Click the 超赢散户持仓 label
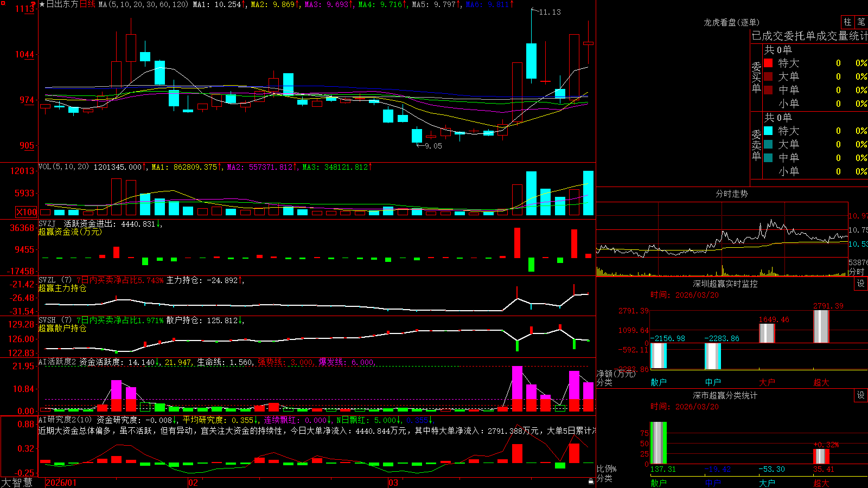Viewport: 868px width, 488px height. point(62,328)
